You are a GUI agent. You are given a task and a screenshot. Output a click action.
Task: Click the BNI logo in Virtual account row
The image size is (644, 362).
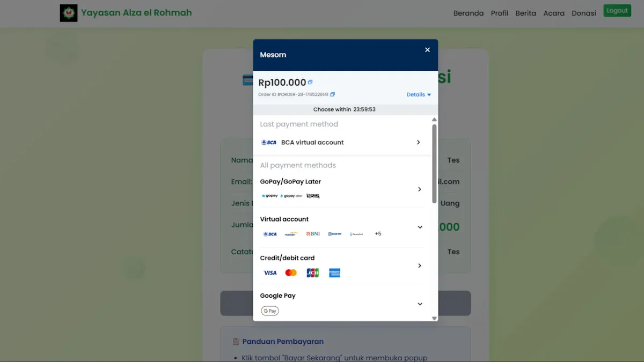312,233
